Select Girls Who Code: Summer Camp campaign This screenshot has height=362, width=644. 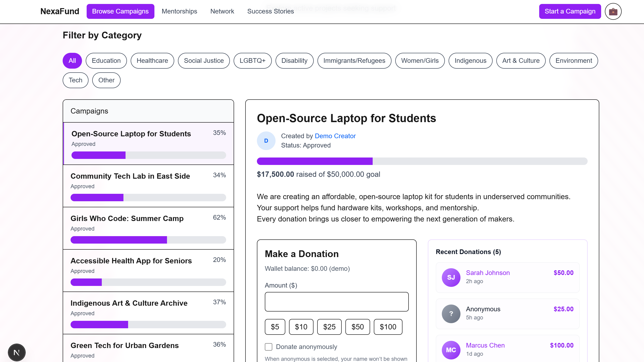(127, 218)
